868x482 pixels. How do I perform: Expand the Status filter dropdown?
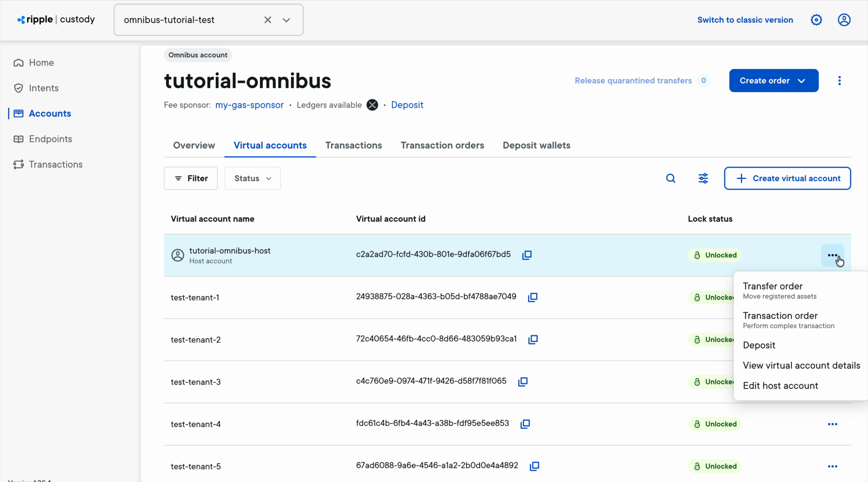(252, 178)
